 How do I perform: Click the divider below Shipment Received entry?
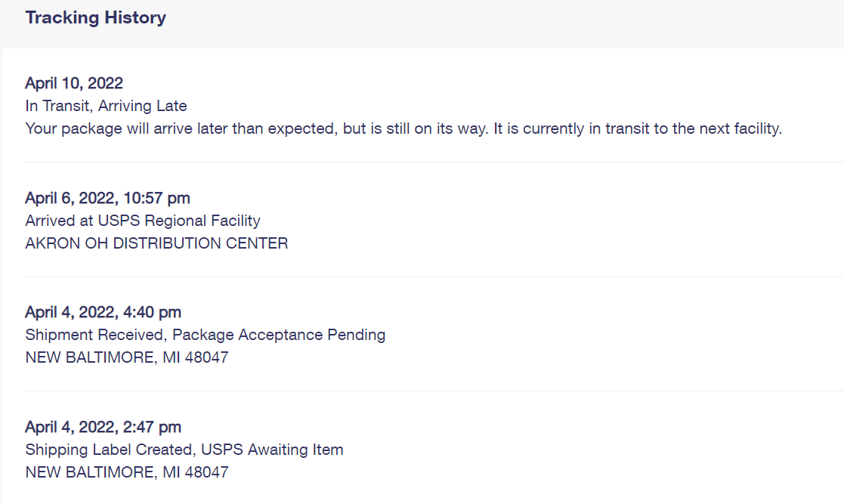pos(434,391)
